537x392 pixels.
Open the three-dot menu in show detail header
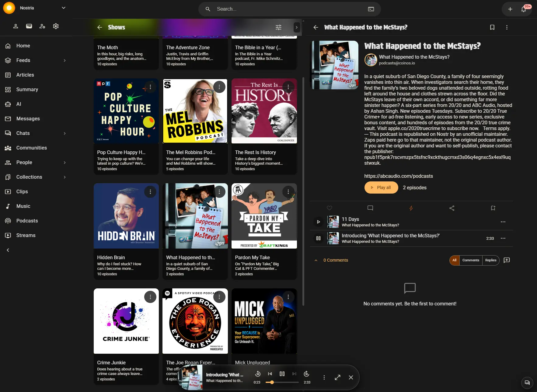pyautogui.click(x=507, y=27)
